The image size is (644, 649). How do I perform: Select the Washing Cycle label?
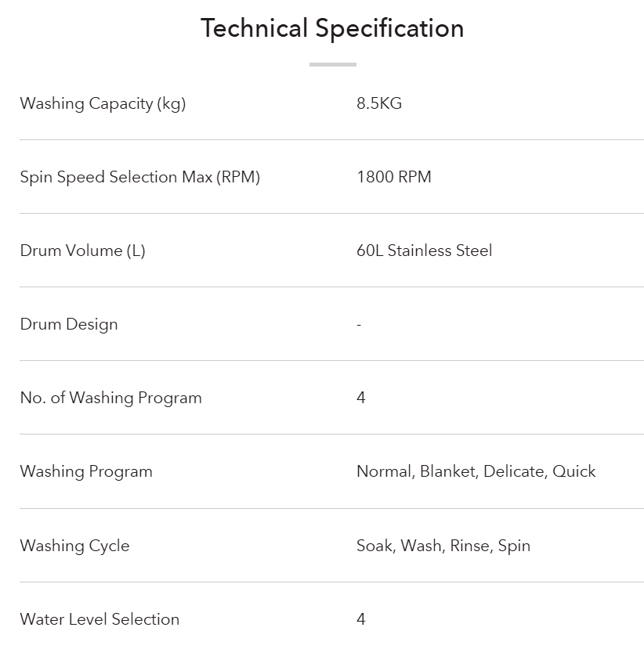tap(74, 546)
